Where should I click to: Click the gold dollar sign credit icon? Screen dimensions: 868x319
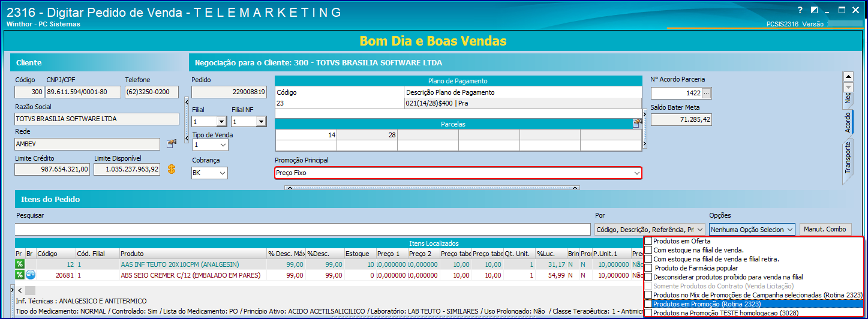pyautogui.click(x=171, y=170)
